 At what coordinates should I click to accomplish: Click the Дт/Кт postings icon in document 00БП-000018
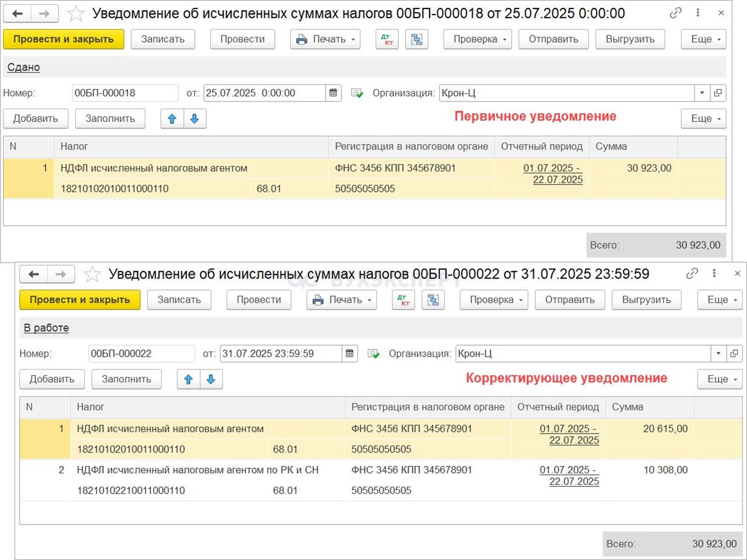tap(386, 39)
